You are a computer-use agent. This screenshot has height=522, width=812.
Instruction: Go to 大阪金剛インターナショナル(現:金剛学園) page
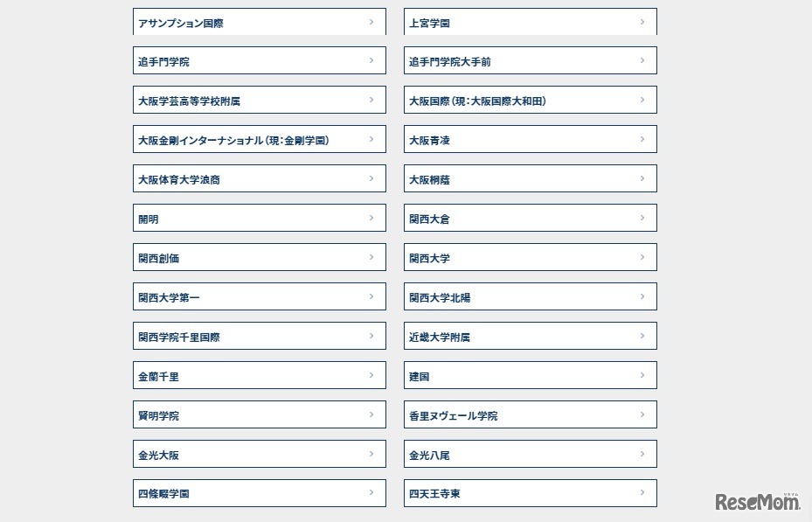pyautogui.click(x=259, y=140)
